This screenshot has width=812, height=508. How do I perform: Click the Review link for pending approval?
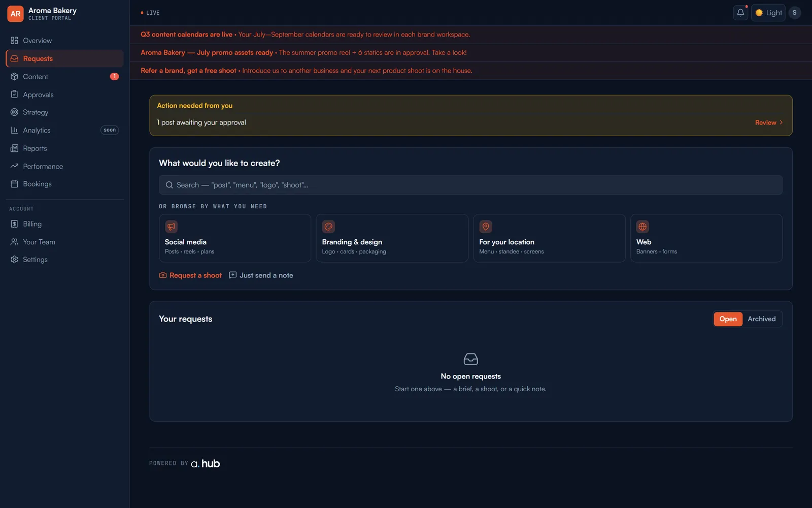click(765, 122)
